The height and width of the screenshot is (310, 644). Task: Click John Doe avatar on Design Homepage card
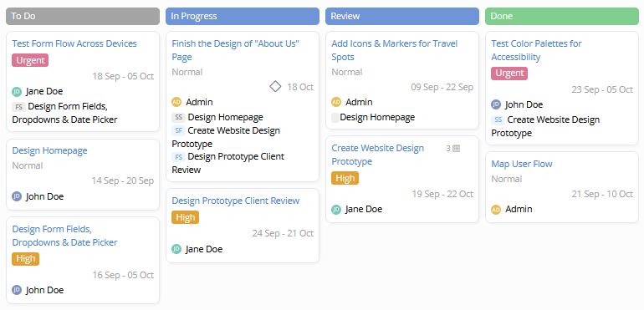coord(17,196)
